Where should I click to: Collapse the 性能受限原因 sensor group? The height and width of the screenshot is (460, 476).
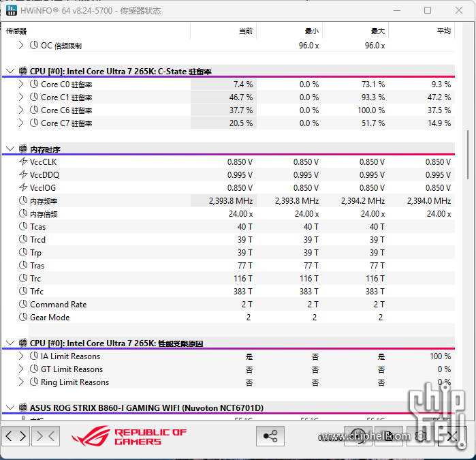tap(10, 343)
